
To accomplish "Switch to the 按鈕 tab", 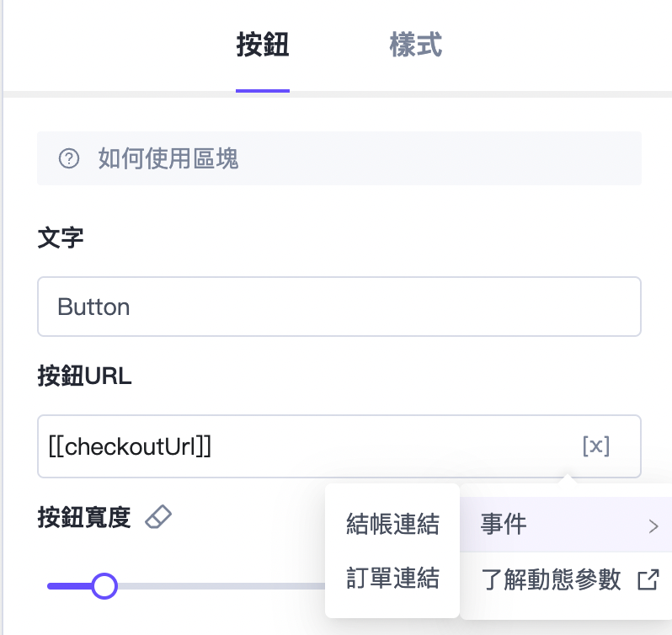I will click(263, 45).
